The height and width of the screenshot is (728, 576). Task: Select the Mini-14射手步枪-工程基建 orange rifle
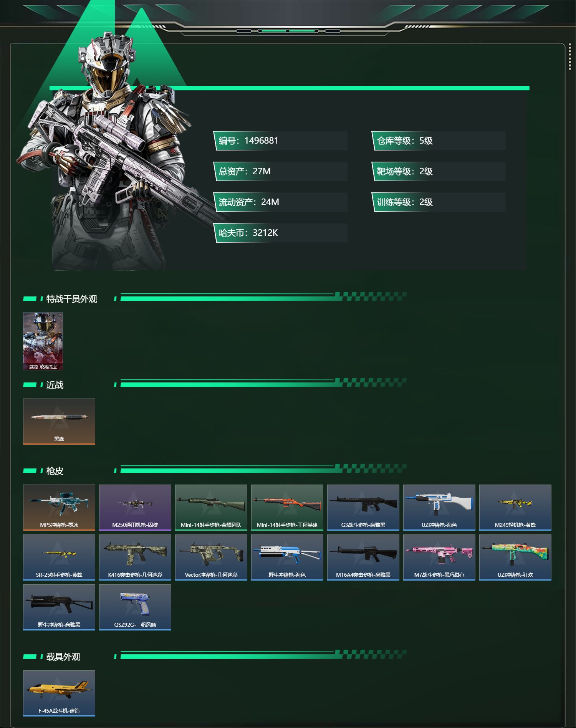(287, 507)
